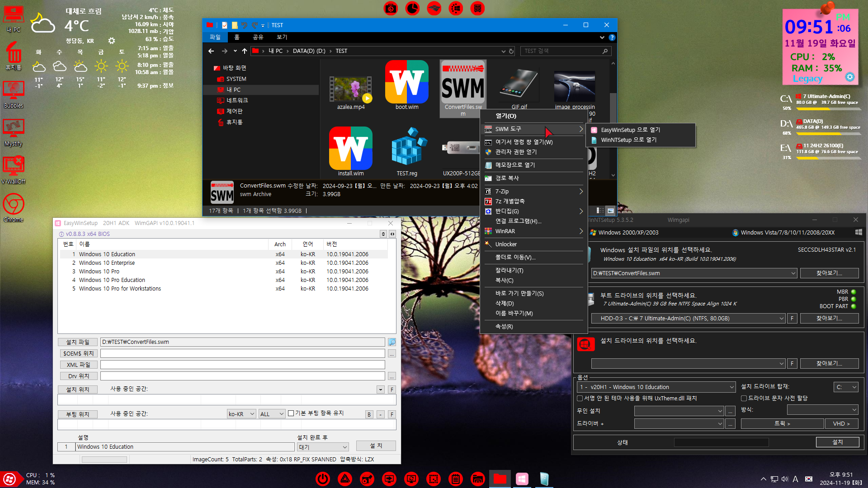Open the 내 PC desktop icon
The height and width of the screenshot is (488, 868).
(14, 19)
